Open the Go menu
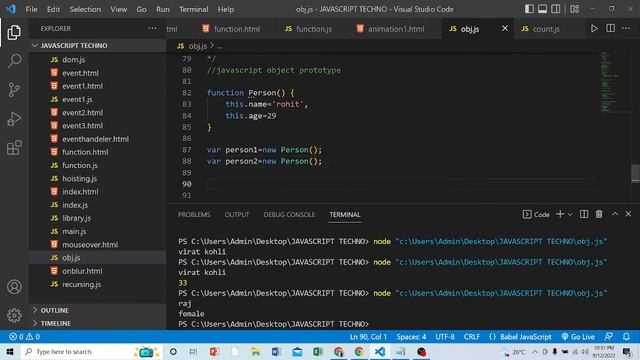 (x=141, y=9)
